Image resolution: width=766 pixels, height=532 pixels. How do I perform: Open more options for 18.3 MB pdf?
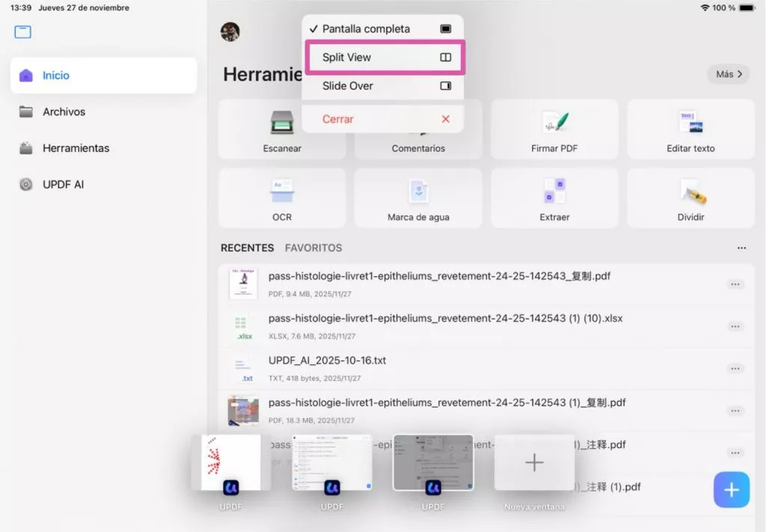[x=735, y=411]
